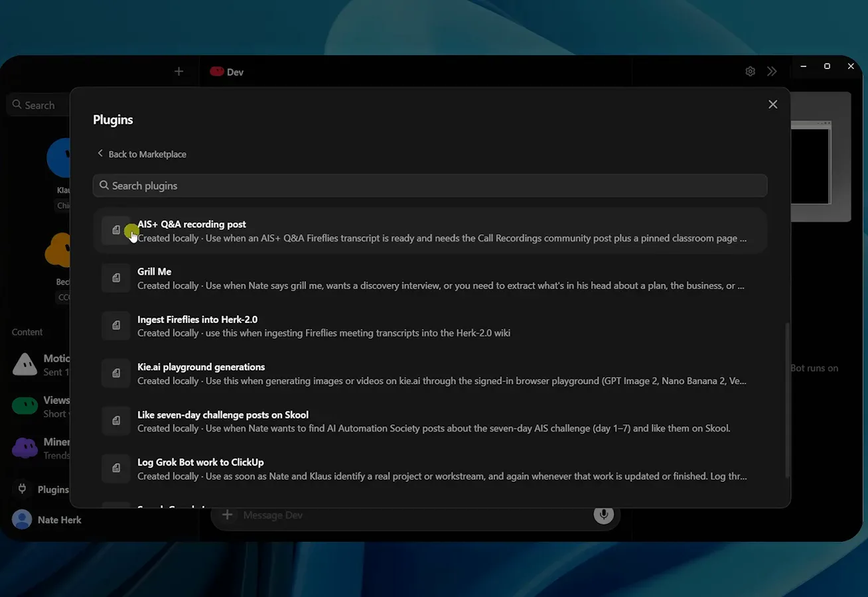This screenshot has height=597, width=868.
Task: Click the Log Grok Bot plugin icon
Action: coord(116,468)
